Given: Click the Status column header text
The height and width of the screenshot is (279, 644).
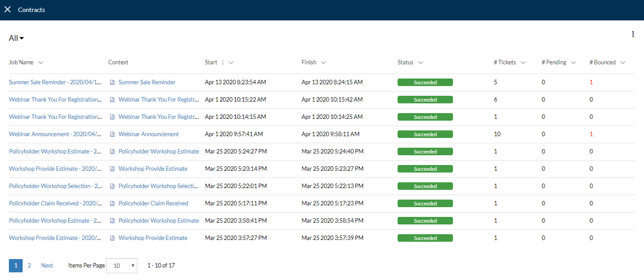Looking at the screenshot, I should (x=406, y=63).
